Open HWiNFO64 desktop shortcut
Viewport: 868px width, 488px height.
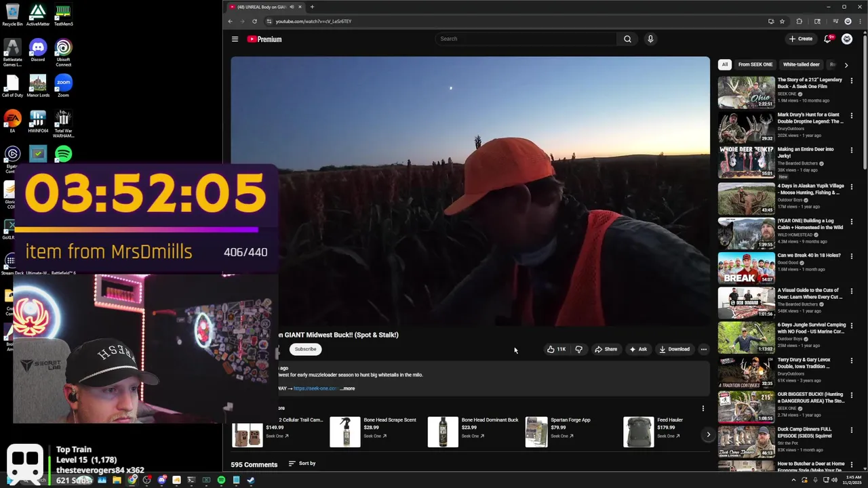[x=38, y=122]
